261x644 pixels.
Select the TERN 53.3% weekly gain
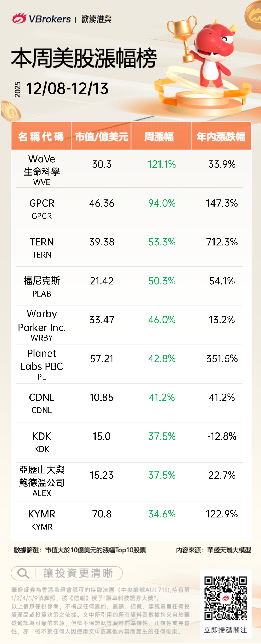(162, 242)
